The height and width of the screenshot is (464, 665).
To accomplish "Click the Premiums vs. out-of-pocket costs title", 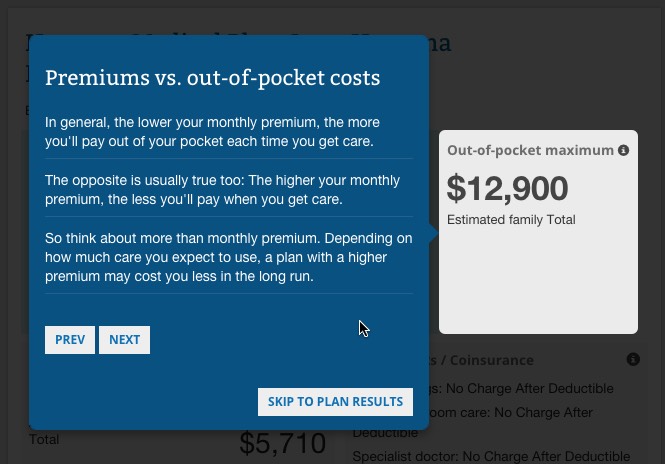I will coord(213,78).
